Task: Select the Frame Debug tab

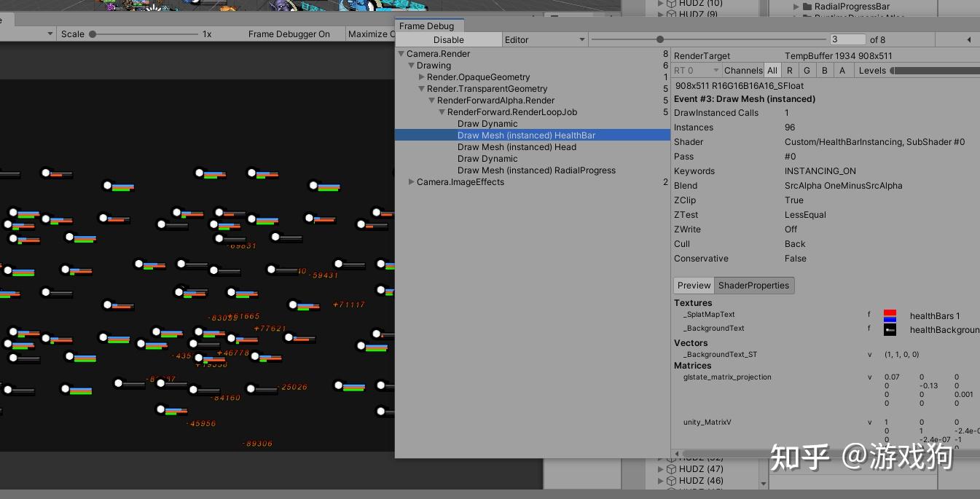Action: pos(429,25)
